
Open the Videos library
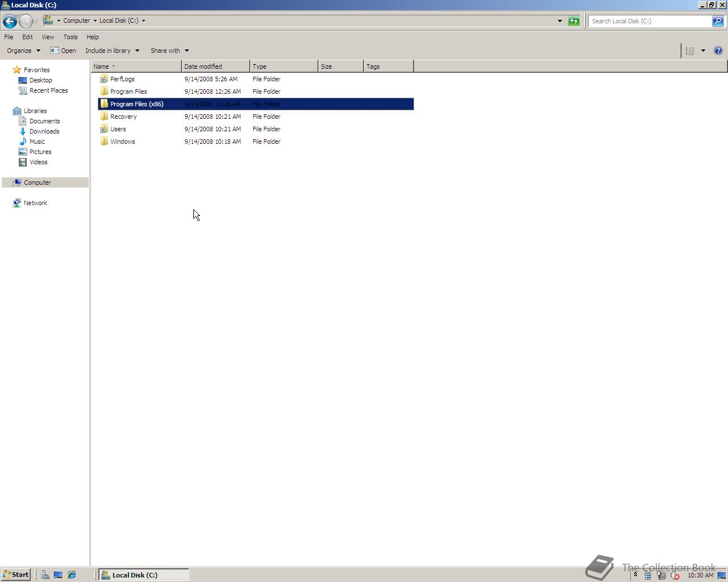point(38,162)
